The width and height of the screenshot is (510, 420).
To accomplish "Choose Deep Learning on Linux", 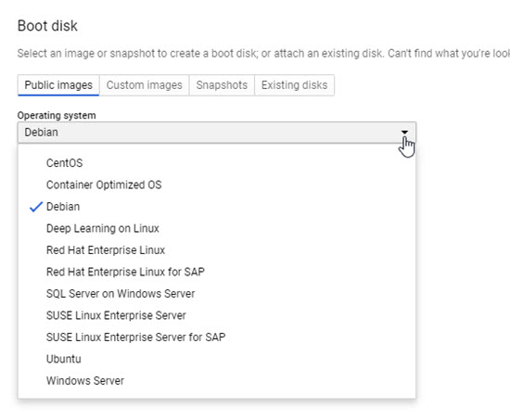I will click(x=217, y=228).
